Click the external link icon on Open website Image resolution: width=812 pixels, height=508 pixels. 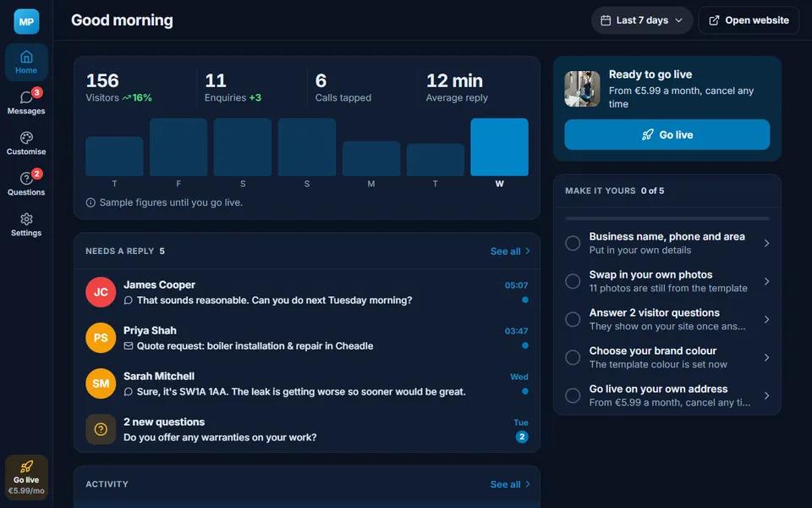coord(714,20)
